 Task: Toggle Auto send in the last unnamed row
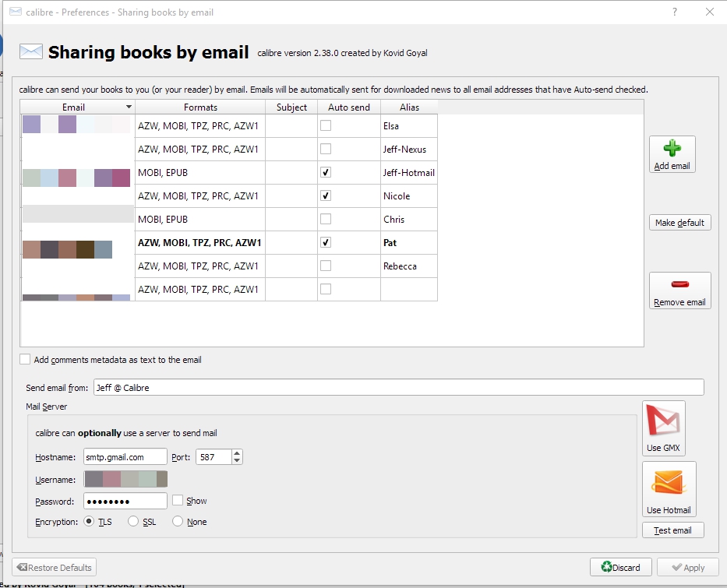[326, 289]
